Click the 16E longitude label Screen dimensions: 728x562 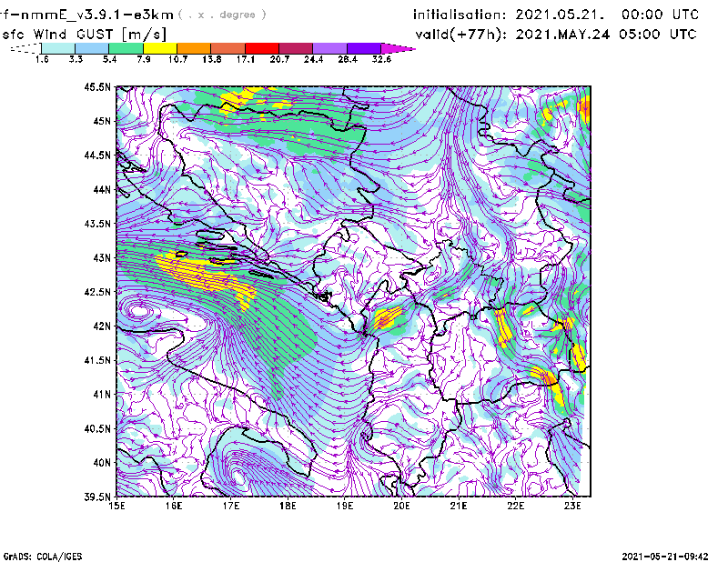click(x=174, y=506)
